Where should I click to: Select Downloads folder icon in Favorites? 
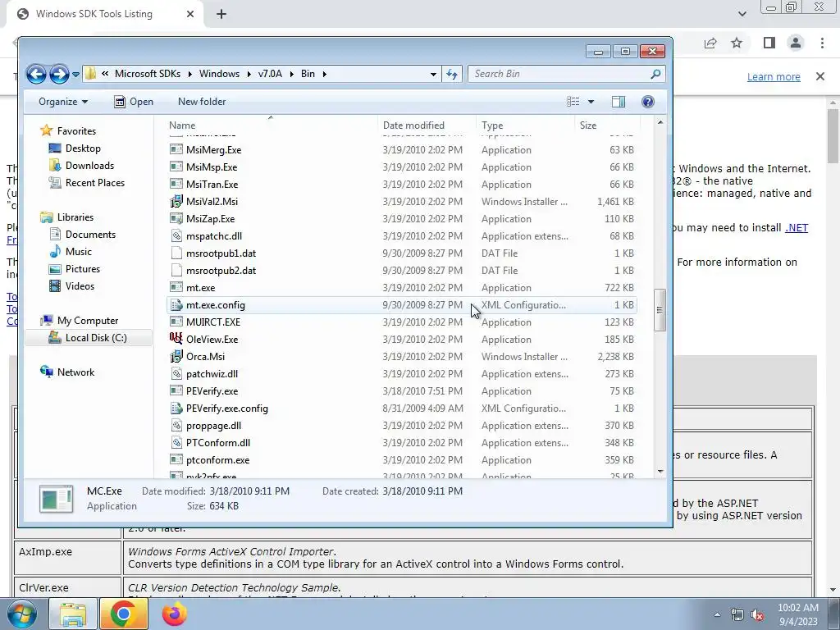[x=55, y=166]
